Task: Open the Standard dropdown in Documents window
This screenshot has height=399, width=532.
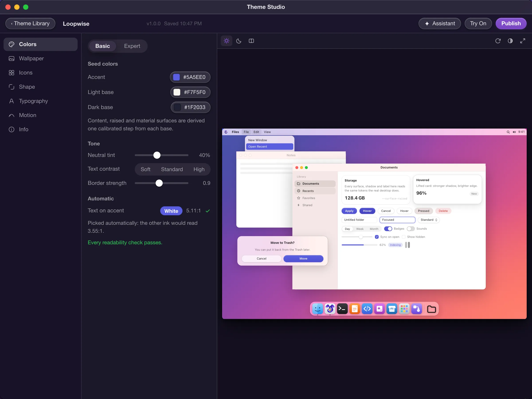Action: (x=428, y=220)
